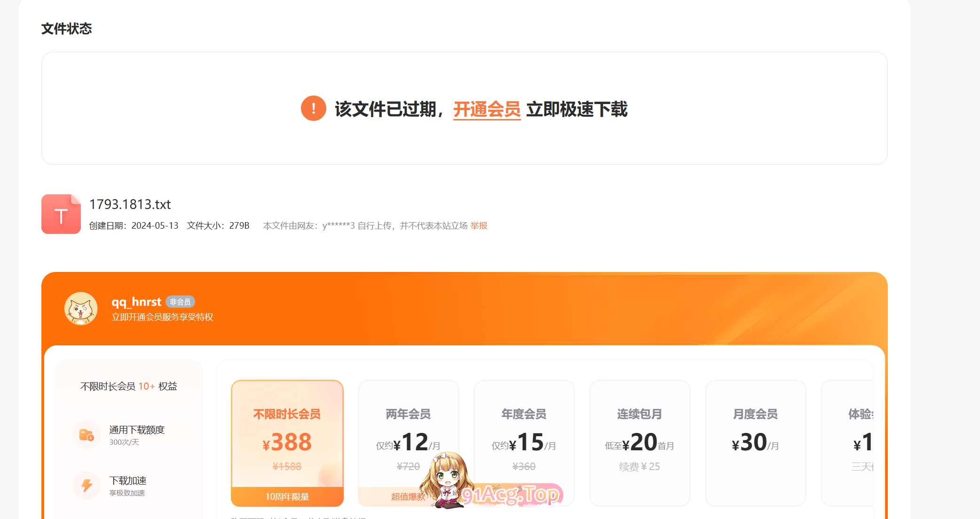
Task: Click the file name 1793.1813.txt
Action: coord(130,204)
